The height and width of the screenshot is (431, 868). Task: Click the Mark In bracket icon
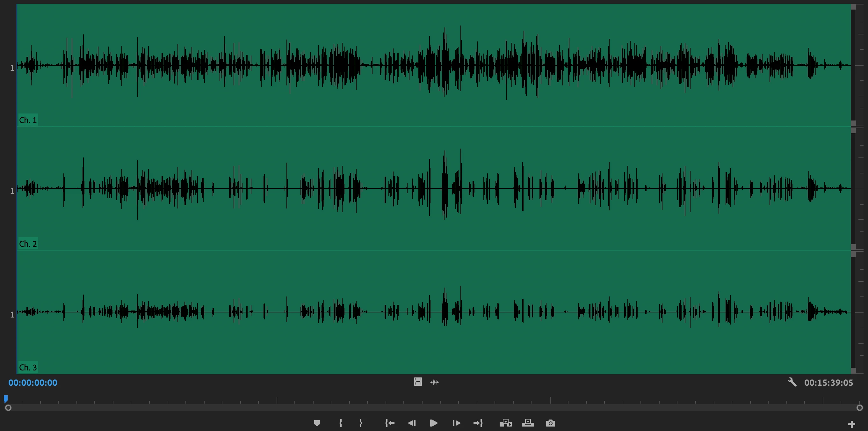341,423
